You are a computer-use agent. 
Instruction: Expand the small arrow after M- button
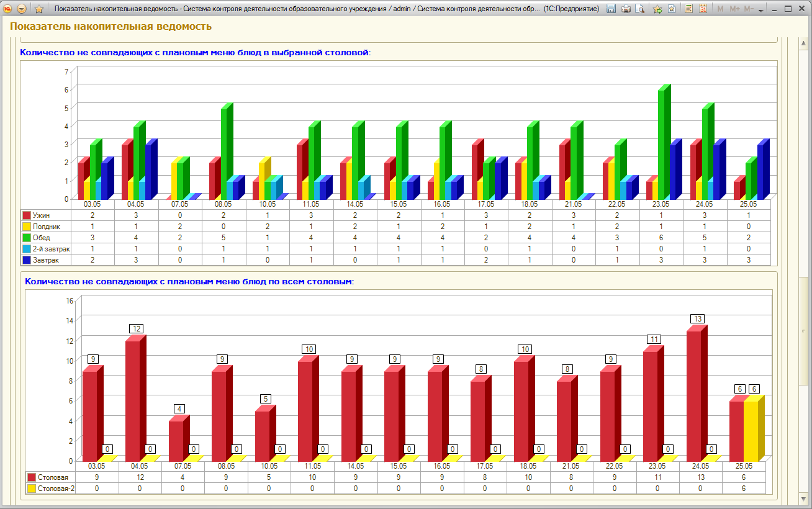click(762, 9)
